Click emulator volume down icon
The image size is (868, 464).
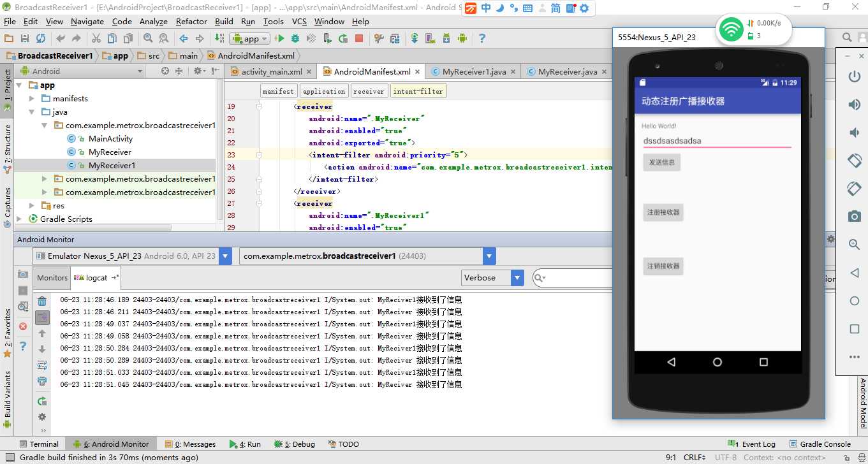[x=855, y=133]
